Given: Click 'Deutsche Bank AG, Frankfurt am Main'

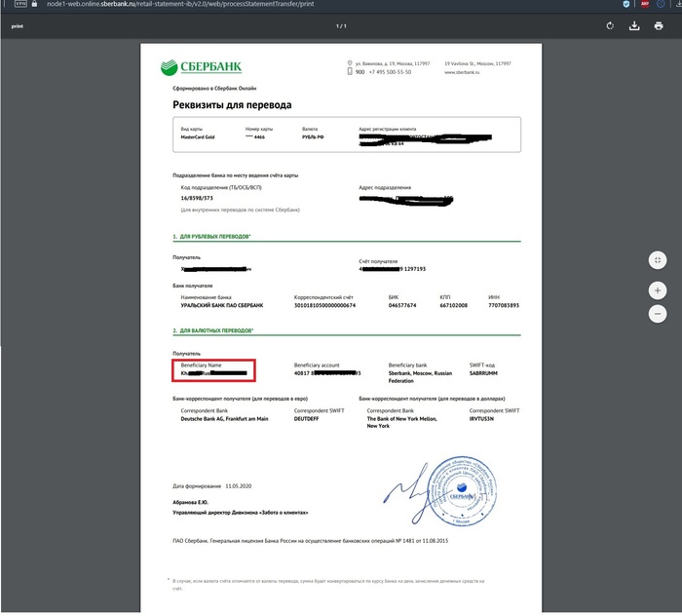Looking at the screenshot, I should coord(224,419).
